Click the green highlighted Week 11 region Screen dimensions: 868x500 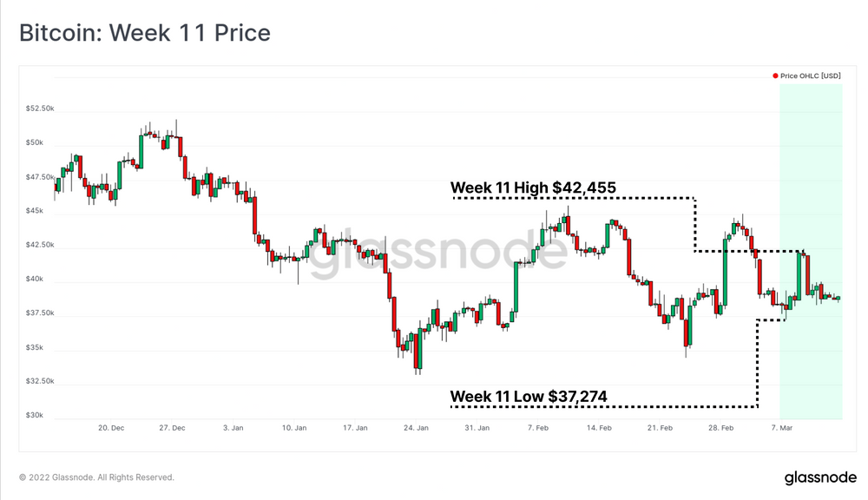(811, 252)
